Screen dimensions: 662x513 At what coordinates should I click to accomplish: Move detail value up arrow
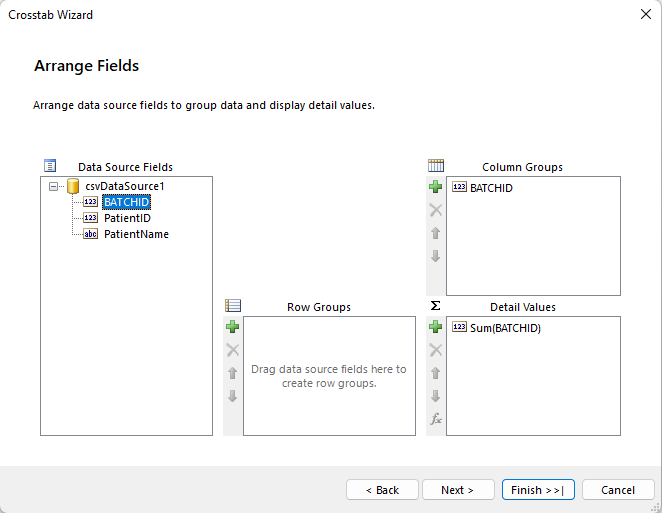pos(435,373)
